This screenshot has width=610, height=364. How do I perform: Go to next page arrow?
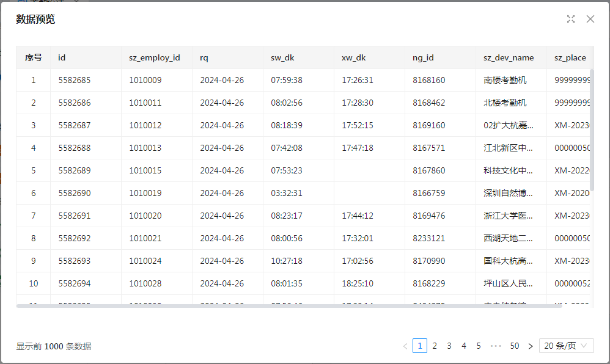click(531, 346)
